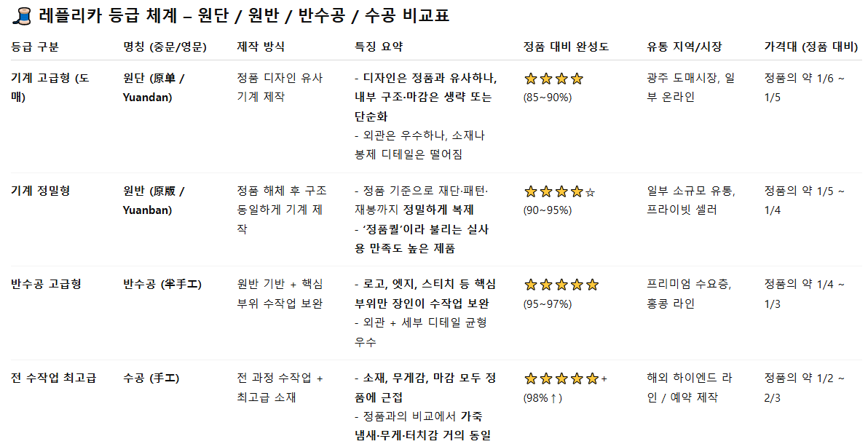
Task: Click the thread spool emoji icon in title
Action: 22,16
